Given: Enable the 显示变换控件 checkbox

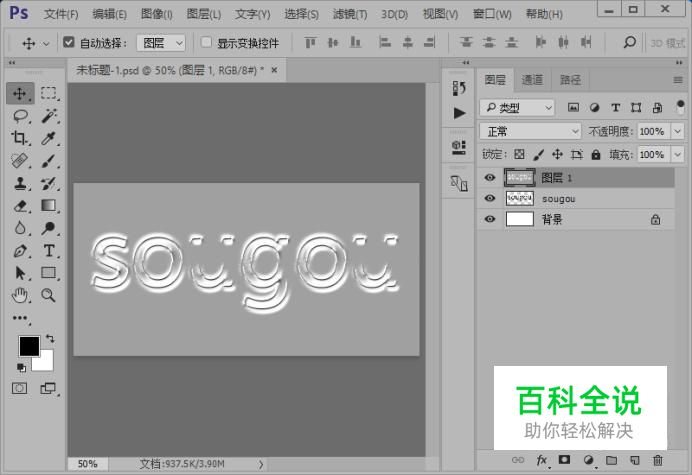Looking at the screenshot, I should tap(206, 42).
